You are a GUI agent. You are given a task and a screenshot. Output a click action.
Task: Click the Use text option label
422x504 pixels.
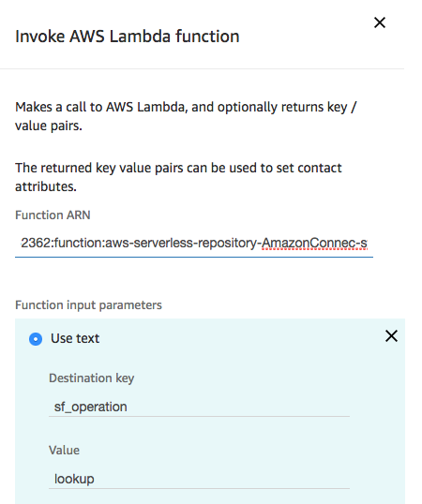click(75, 338)
